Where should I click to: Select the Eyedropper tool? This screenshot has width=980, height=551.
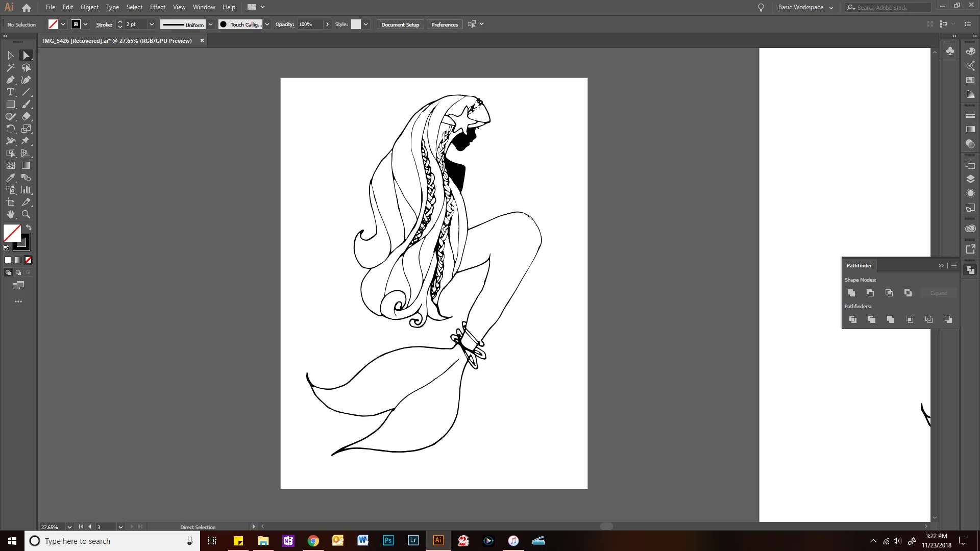point(10,178)
